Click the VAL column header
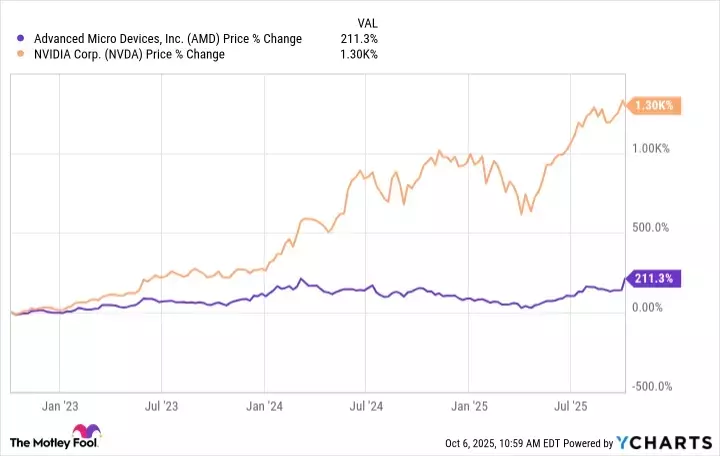 click(x=367, y=22)
